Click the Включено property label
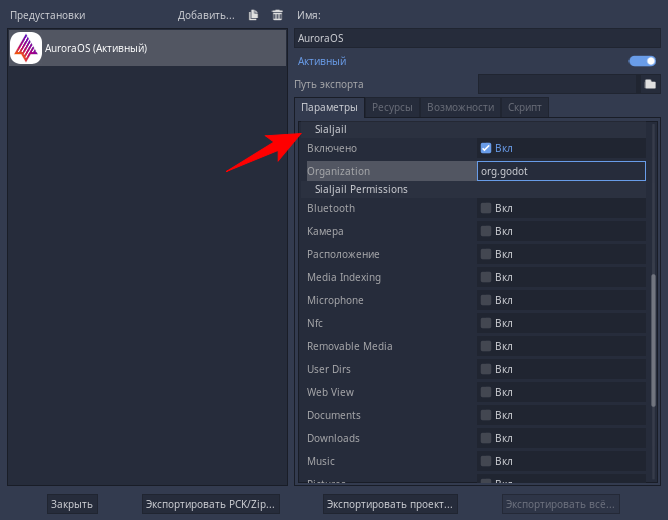 click(x=332, y=148)
